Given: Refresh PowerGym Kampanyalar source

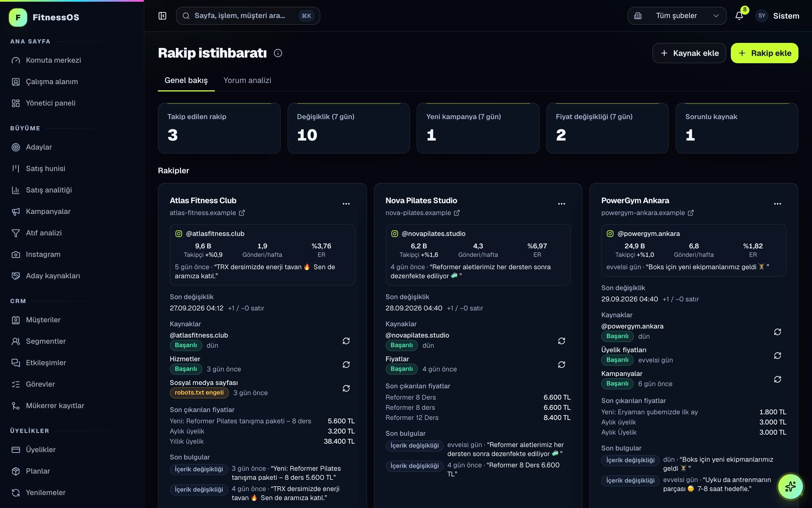Looking at the screenshot, I should [x=777, y=379].
